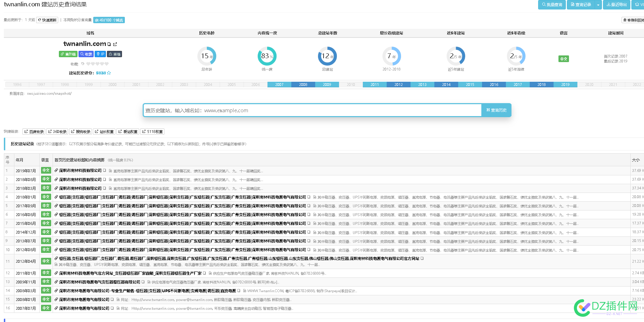Viewport: 644px width, 322px height.
Task: Open 360收录 quick link
Action: pos(57,132)
